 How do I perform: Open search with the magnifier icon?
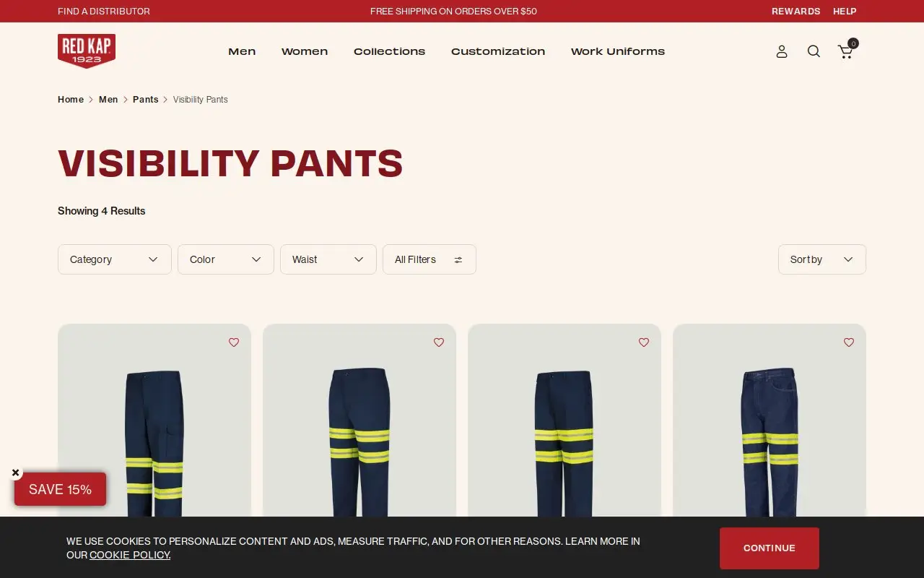[814, 51]
